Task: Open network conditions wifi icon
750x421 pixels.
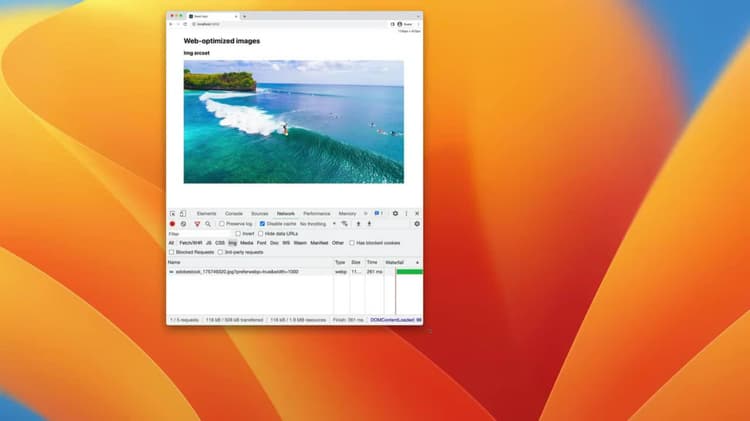Action: tap(344, 224)
